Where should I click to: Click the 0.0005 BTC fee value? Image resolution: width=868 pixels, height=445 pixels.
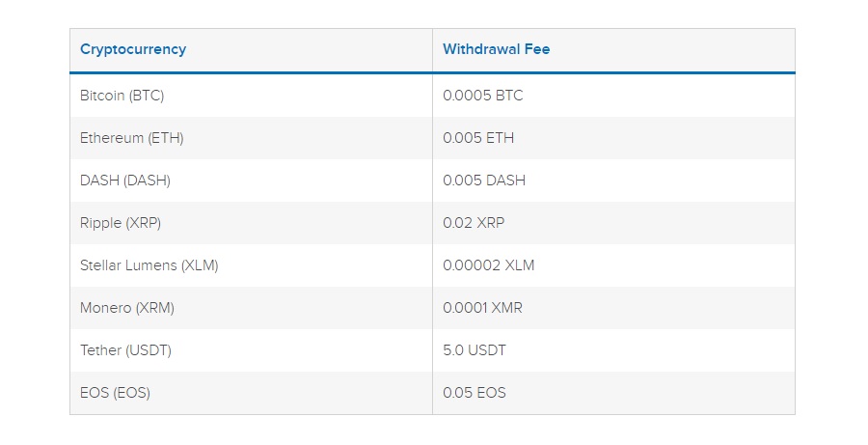point(483,96)
